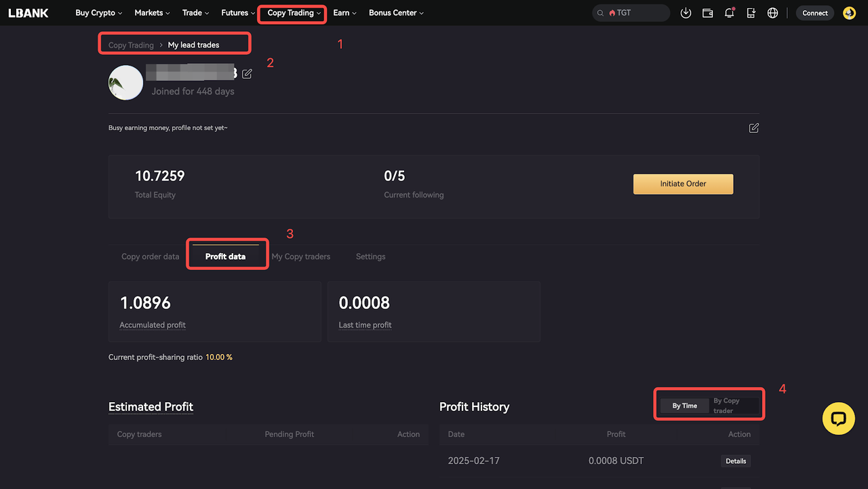This screenshot has height=489, width=868.
Task: Edit profile bio pencil icon
Action: pyautogui.click(x=753, y=128)
